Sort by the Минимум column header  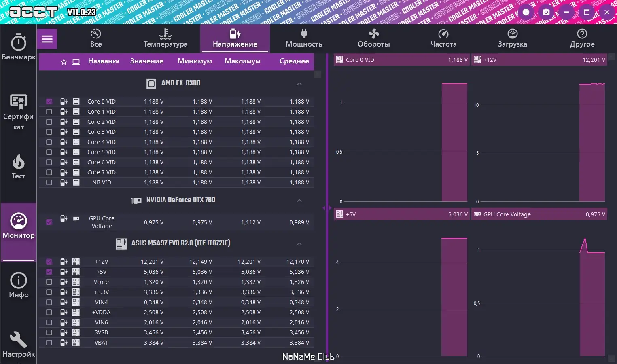coord(195,61)
